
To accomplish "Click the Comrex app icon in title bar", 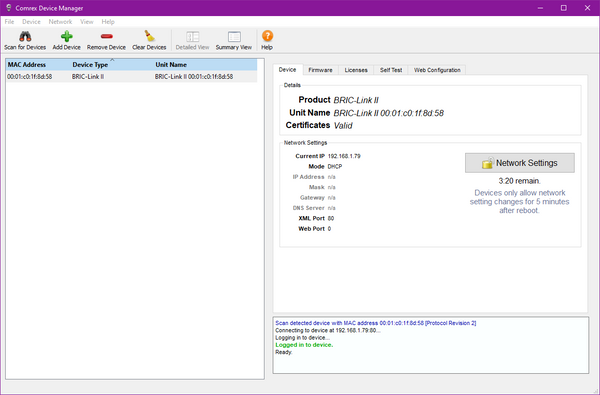I will point(8,8).
